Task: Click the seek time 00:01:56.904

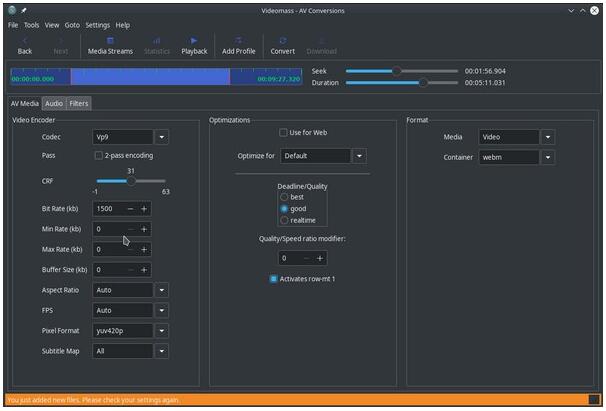Action: (x=485, y=71)
